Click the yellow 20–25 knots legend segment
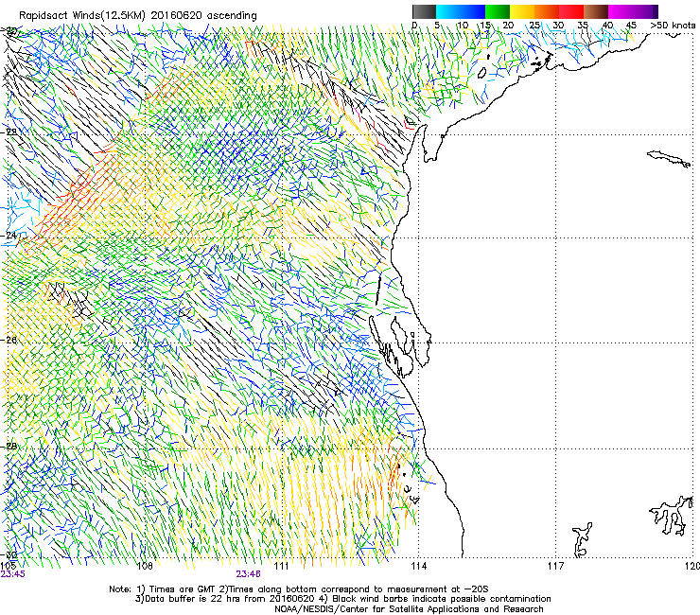700x615 pixels. [522, 11]
